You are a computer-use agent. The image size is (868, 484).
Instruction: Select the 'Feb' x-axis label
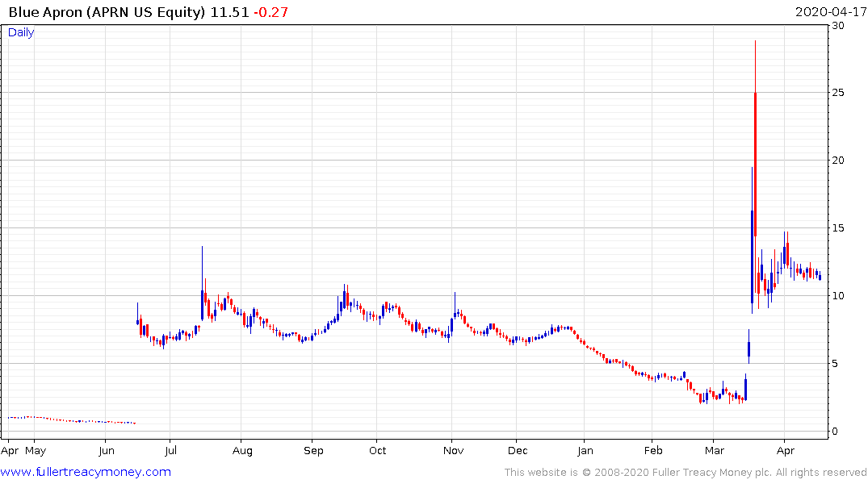[653, 450]
